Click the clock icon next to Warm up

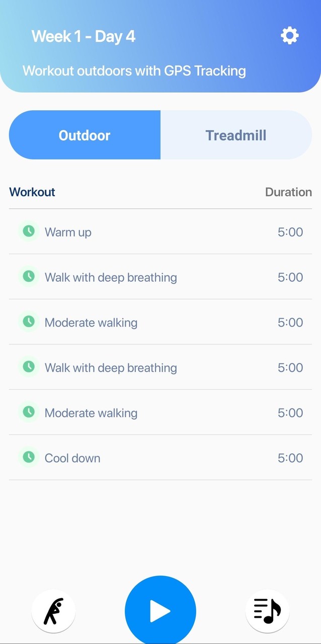(x=29, y=231)
